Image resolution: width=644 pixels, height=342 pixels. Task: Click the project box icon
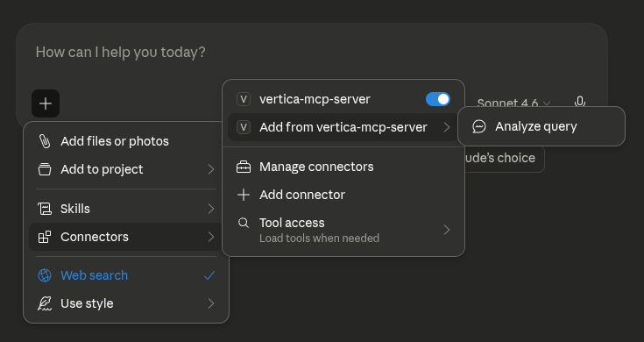45,169
